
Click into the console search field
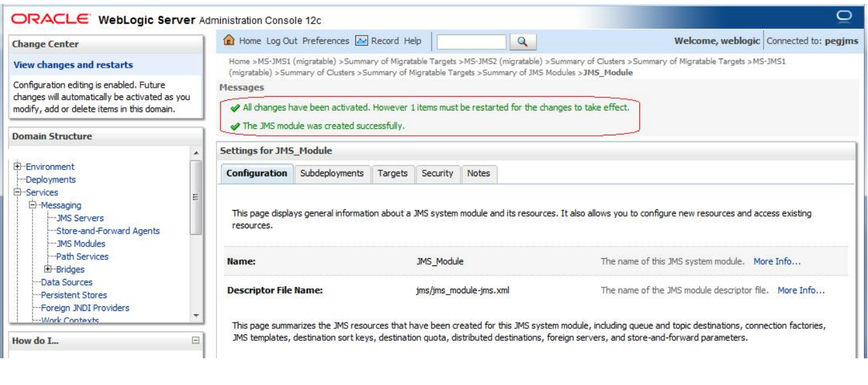472,42
